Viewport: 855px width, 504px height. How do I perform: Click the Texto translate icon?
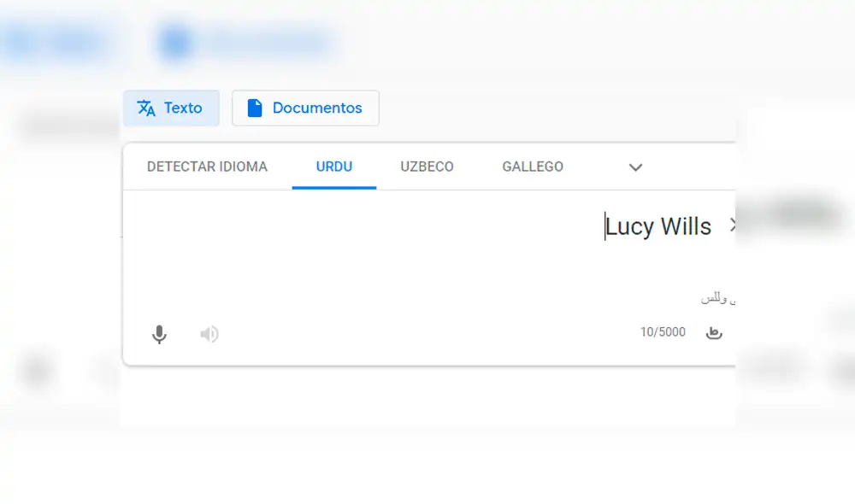(144, 108)
